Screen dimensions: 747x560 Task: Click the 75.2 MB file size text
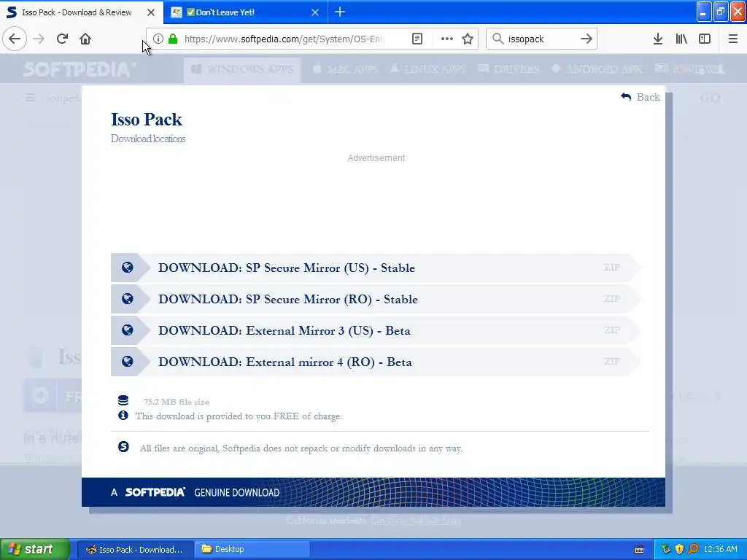(177, 402)
